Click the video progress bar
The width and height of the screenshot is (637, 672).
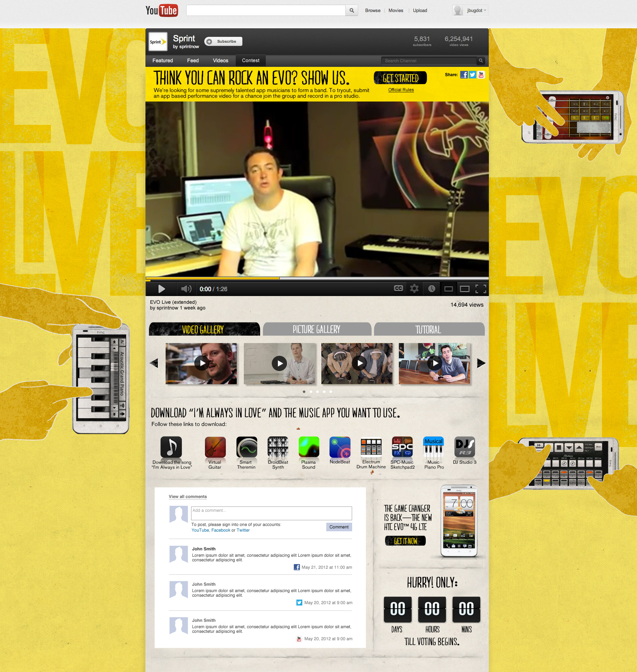point(317,278)
